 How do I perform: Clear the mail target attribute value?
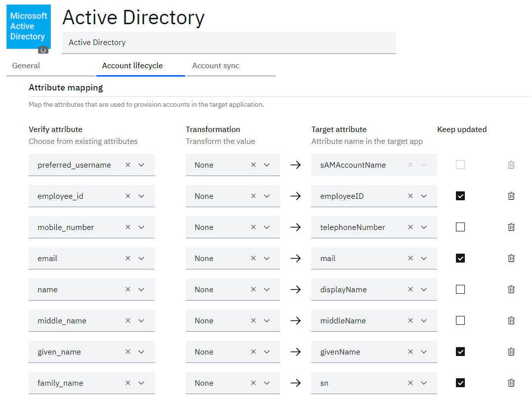[x=410, y=259]
